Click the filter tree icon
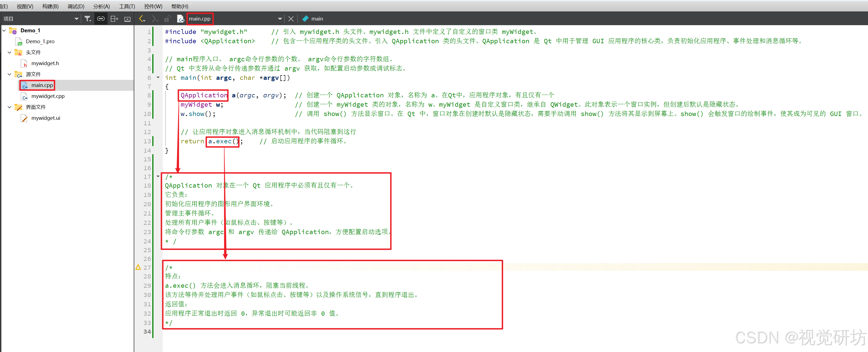Viewport: 868px width, 352px height. pyautogui.click(x=88, y=19)
